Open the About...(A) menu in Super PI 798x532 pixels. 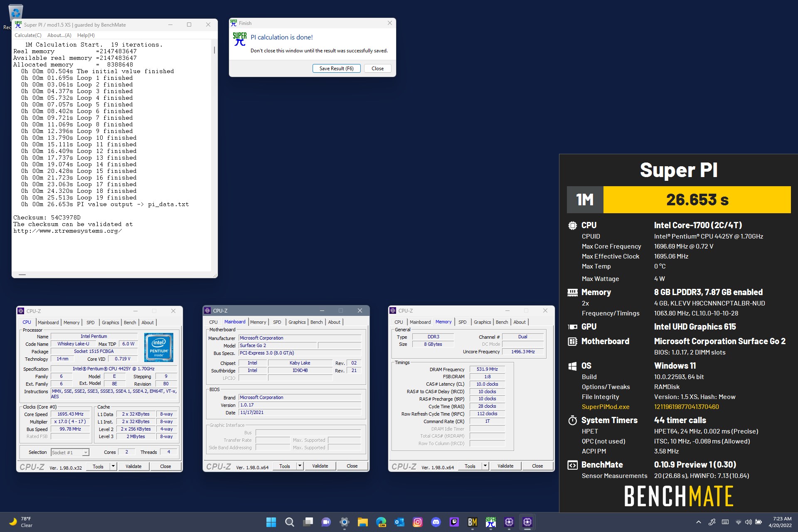59,35
